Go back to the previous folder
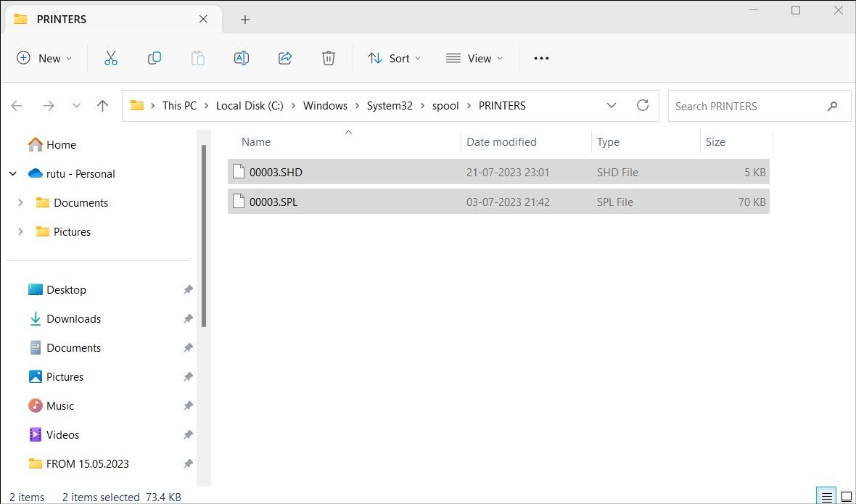The height and width of the screenshot is (504, 856). click(x=16, y=105)
